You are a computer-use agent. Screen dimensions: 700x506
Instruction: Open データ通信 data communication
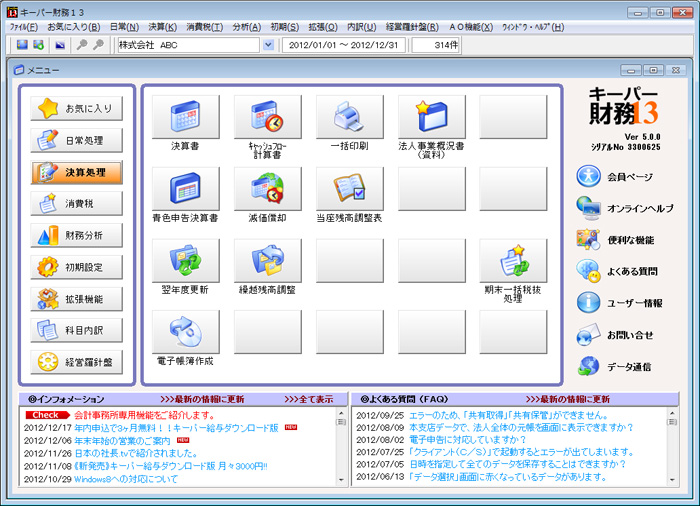614,367
